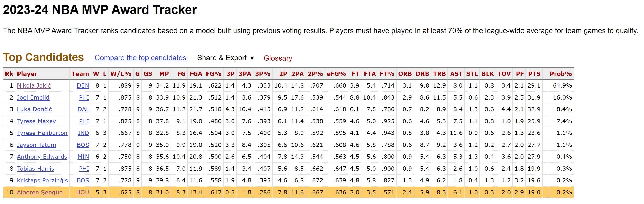Click the Glossary link
This screenshot has height=204, width=644.
pos(278,58)
